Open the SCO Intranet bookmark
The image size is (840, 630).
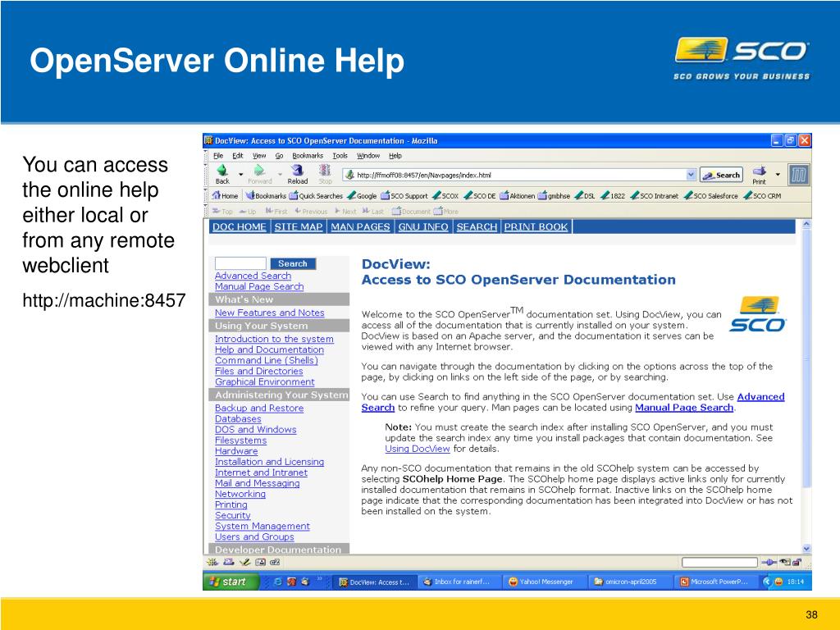[x=654, y=195]
